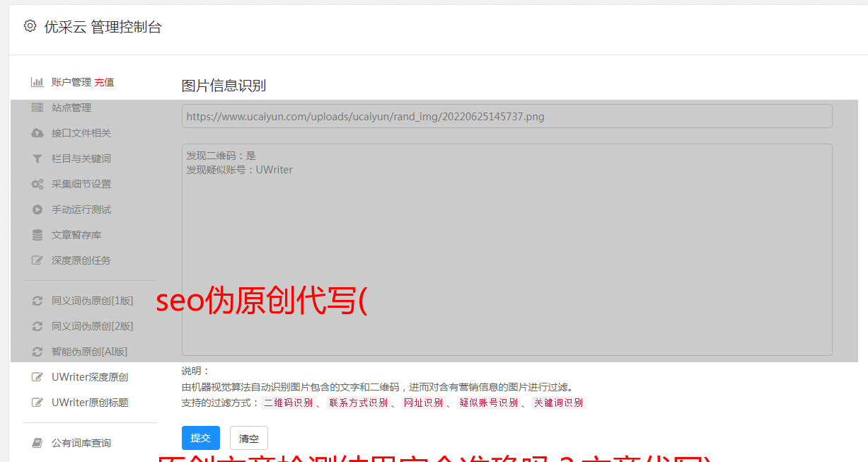868x462 pixels.
Task: Click the 提交 button
Action: (201, 438)
